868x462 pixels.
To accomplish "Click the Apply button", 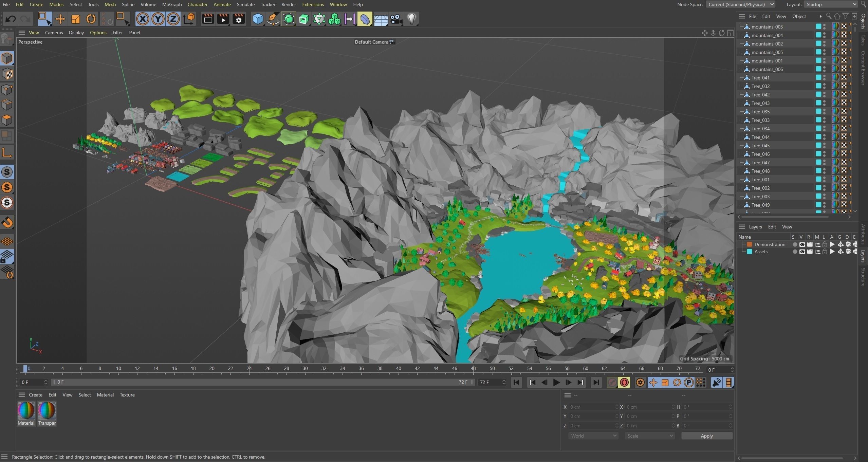I will pyautogui.click(x=706, y=436).
